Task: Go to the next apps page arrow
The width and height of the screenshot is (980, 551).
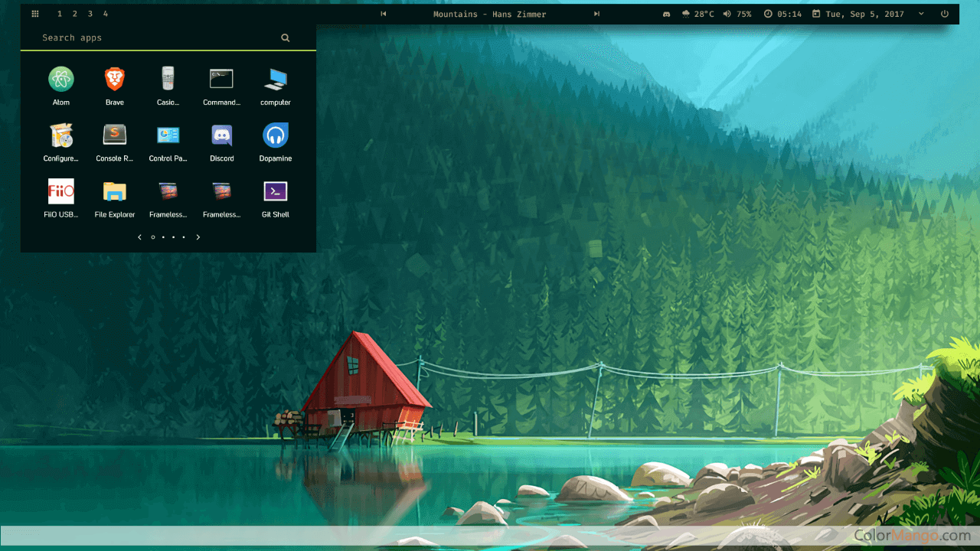Action: click(198, 237)
